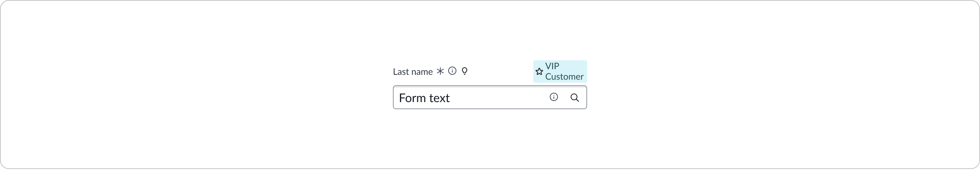Click the light blue VIP Customer badge
The width and height of the screenshot is (980, 181).
[x=560, y=71]
